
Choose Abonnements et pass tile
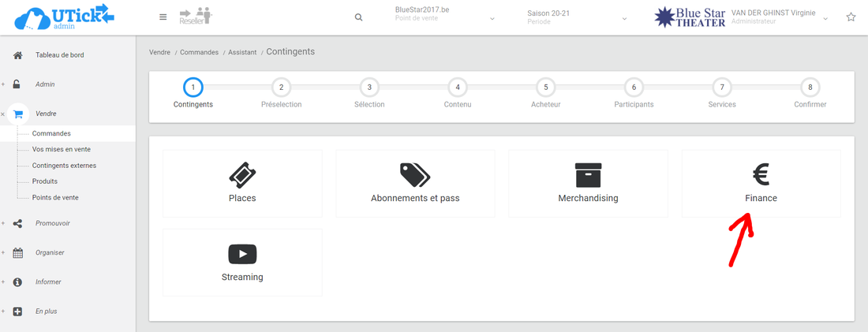415,183
